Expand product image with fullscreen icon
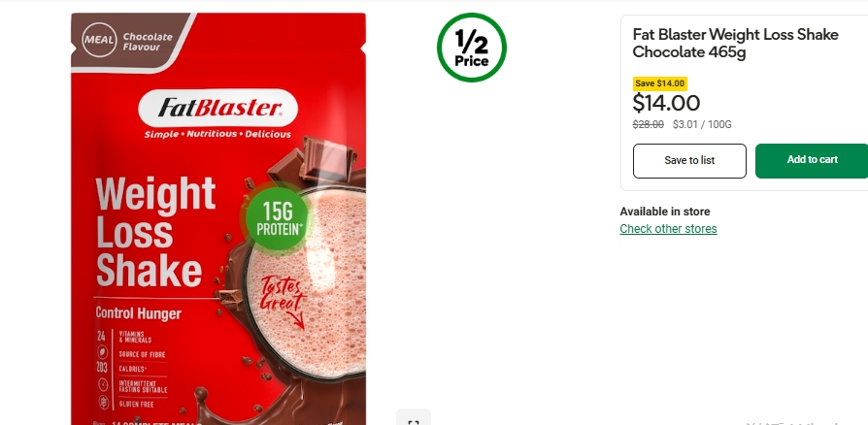868x425 pixels. click(414, 418)
